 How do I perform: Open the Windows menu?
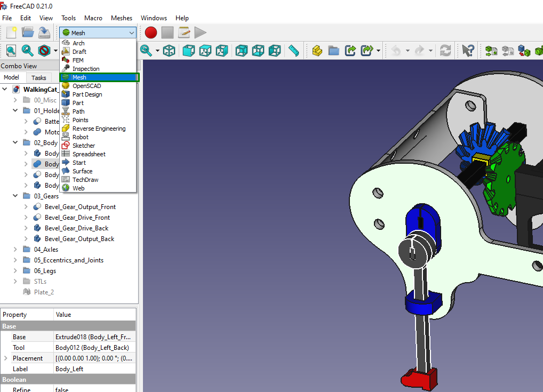(x=154, y=18)
